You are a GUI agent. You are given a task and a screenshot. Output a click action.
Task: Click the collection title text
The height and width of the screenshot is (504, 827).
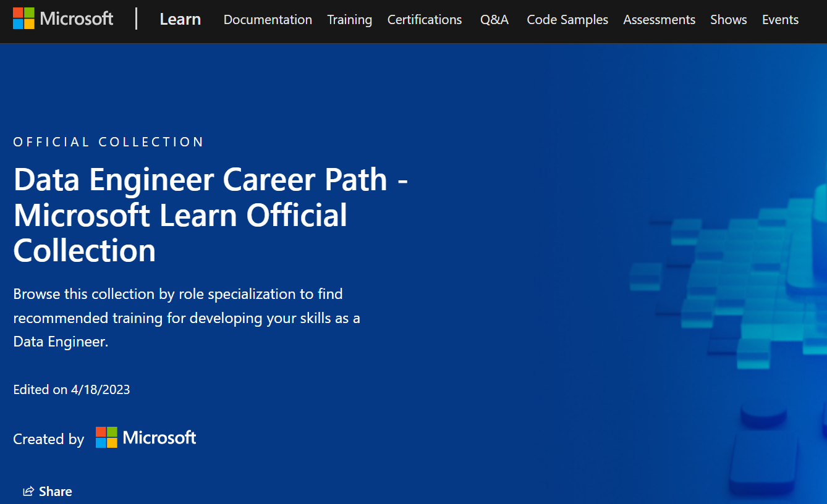(210, 215)
